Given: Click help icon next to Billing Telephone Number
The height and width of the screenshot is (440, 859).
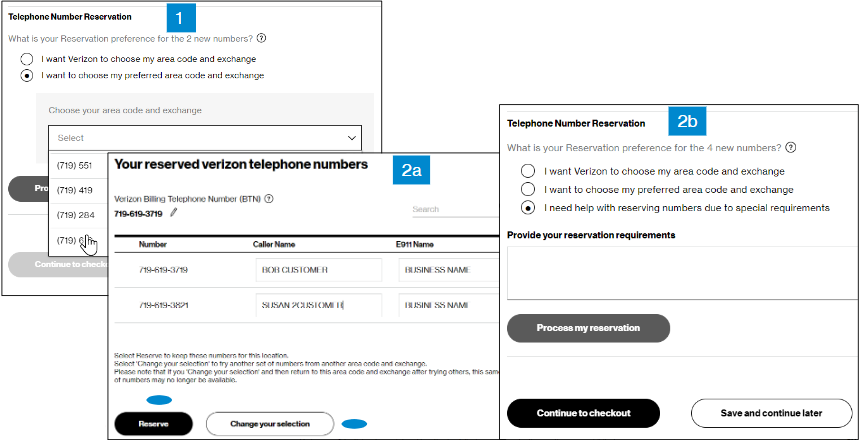Looking at the screenshot, I should 268,199.
